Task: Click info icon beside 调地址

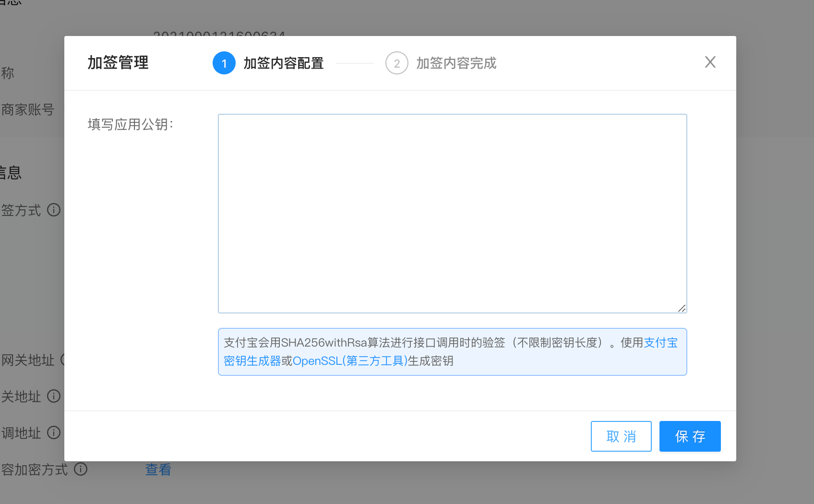Action: (x=54, y=432)
